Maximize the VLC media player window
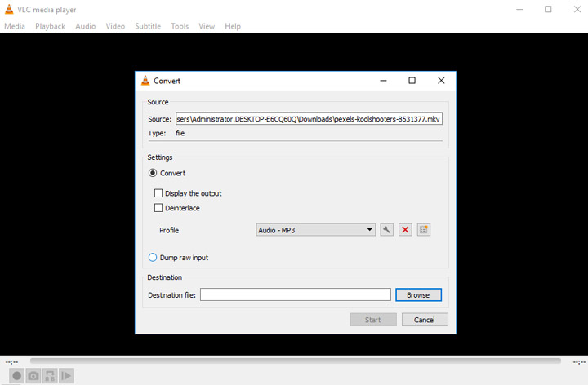This screenshot has width=588, height=385. [548, 9]
